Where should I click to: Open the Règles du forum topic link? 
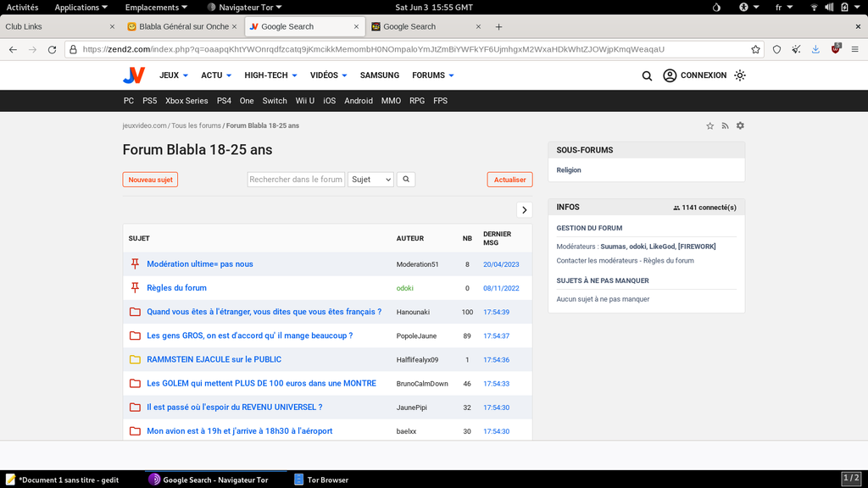(176, 288)
